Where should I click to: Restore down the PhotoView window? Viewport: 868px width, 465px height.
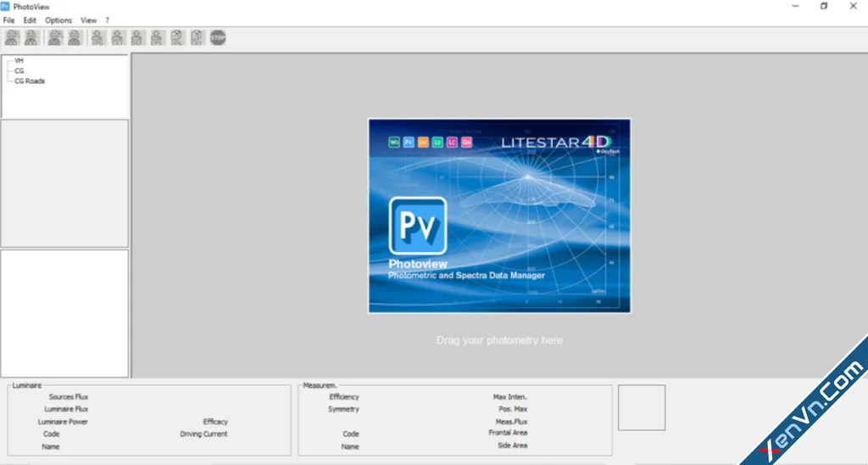pyautogui.click(x=824, y=6)
